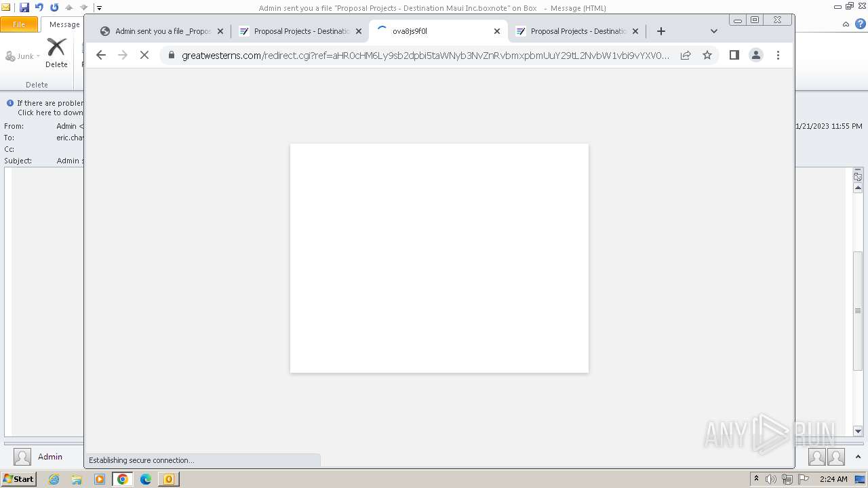Select Outlook Message ribbon tab
The image size is (868, 488).
coord(63,24)
